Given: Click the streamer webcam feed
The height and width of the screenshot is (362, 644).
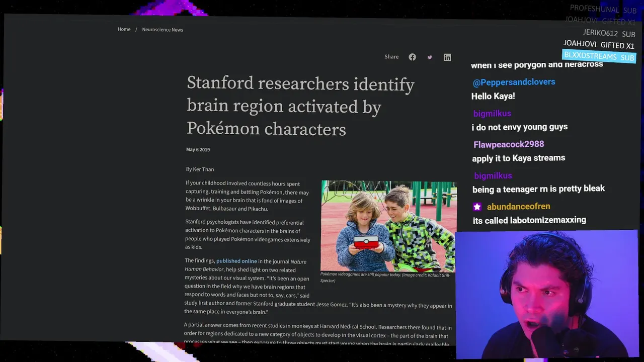Looking at the screenshot, I should [x=546, y=294].
